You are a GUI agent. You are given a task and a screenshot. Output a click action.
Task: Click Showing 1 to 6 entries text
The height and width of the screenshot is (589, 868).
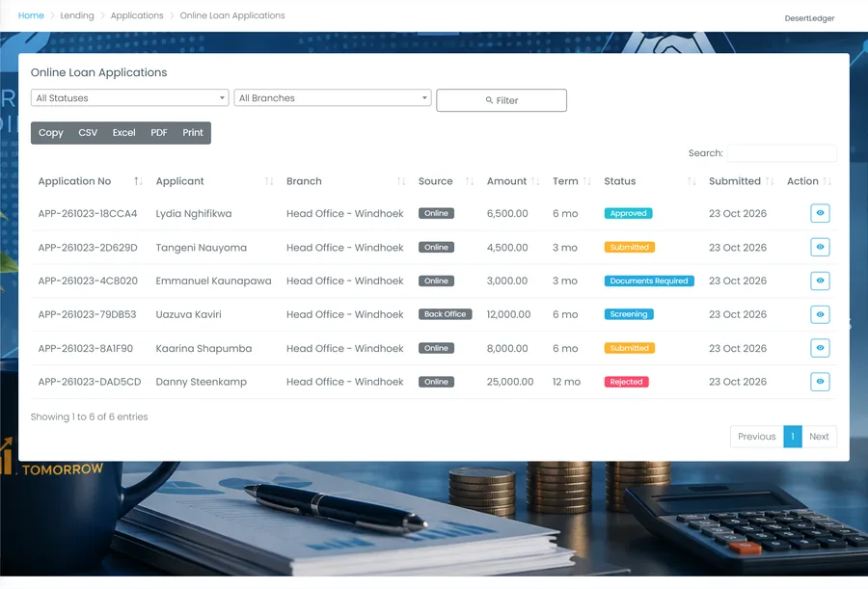(x=89, y=416)
